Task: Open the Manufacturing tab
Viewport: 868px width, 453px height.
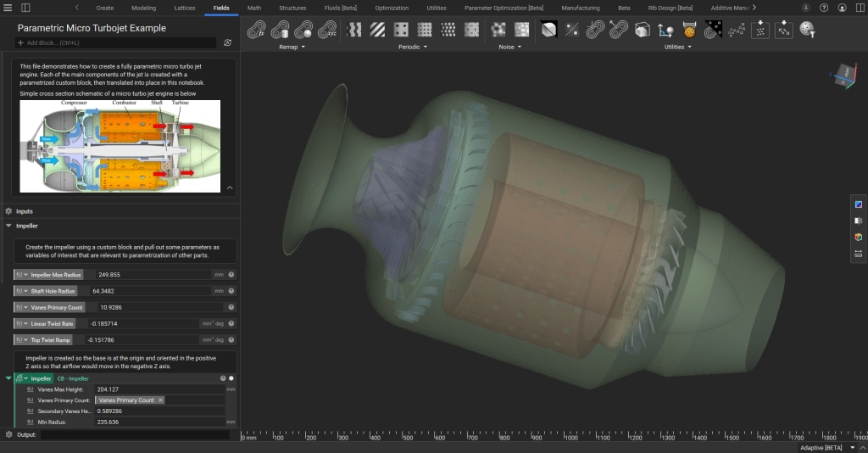Action: click(581, 8)
